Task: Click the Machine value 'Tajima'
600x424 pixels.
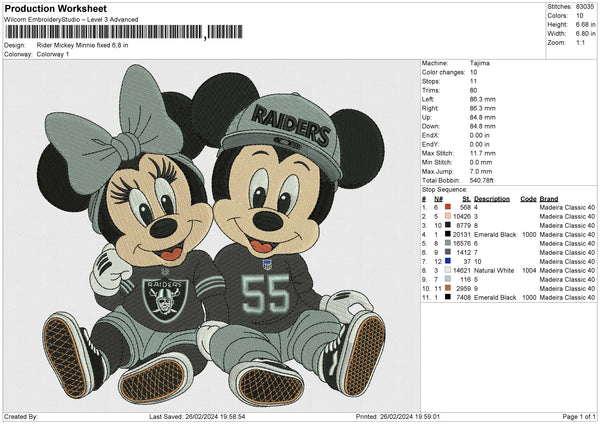Action: (x=479, y=63)
